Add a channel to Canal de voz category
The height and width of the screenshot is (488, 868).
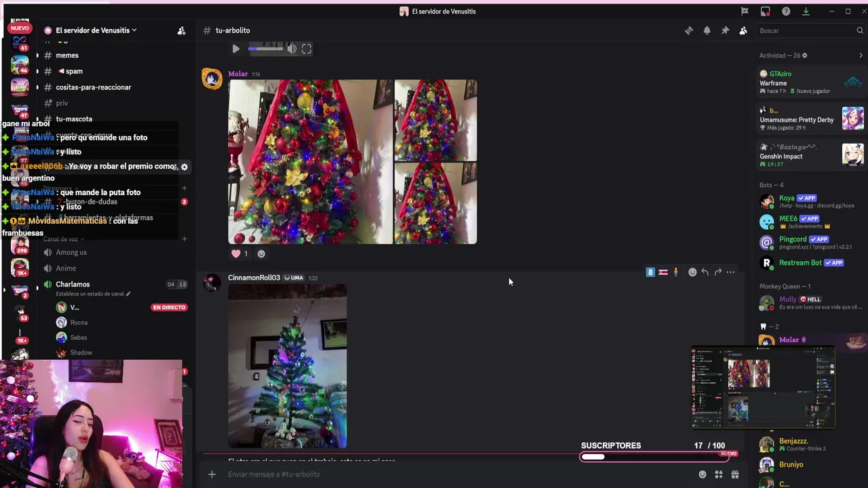[184, 239]
